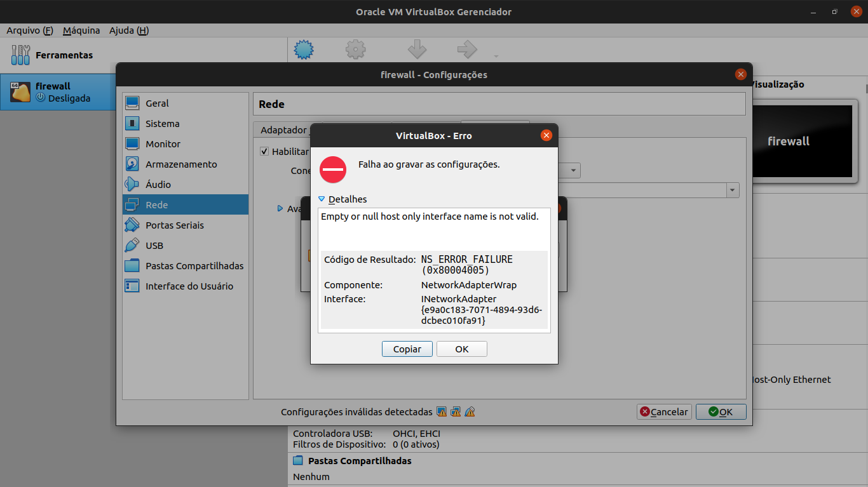The image size is (868, 487).
Task: Open the small dropdown next to Iniciar arrow
Action: click(496, 57)
